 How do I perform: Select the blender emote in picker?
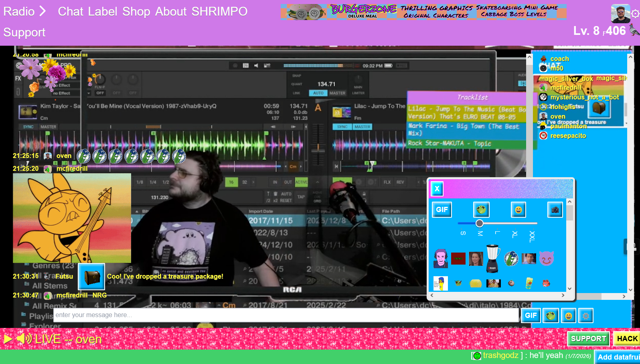click(x=492, y=259)
